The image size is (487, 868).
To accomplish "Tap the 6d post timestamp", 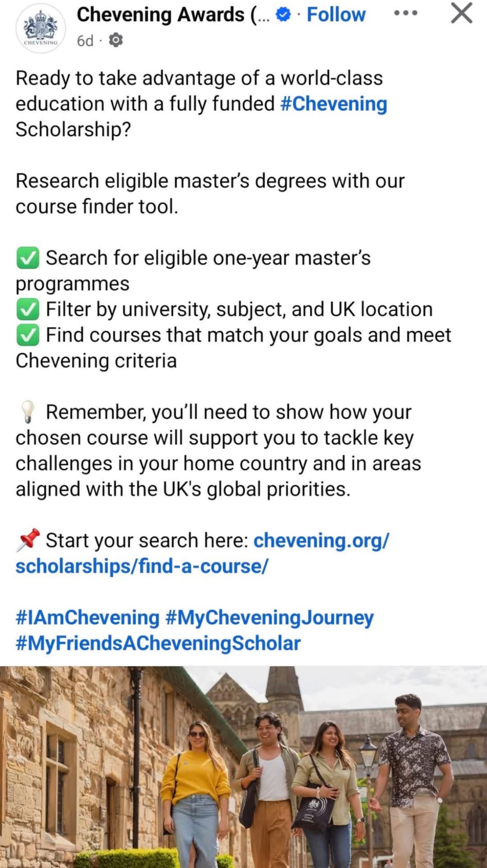I will tap(85, 41).
